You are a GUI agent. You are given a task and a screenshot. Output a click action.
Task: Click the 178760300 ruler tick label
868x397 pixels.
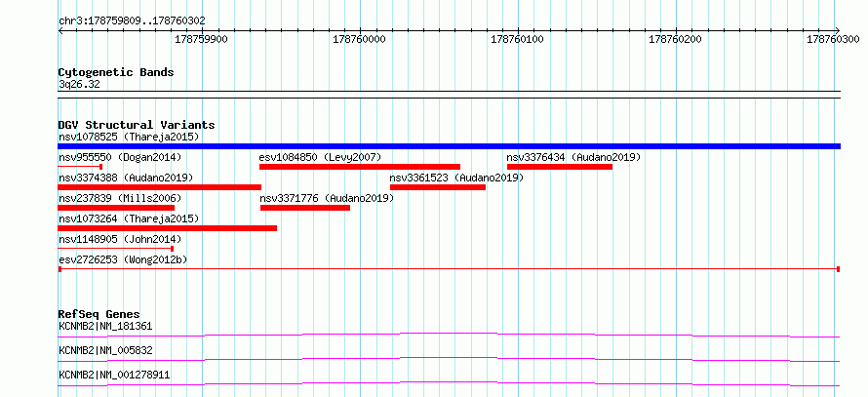(833, 39)
